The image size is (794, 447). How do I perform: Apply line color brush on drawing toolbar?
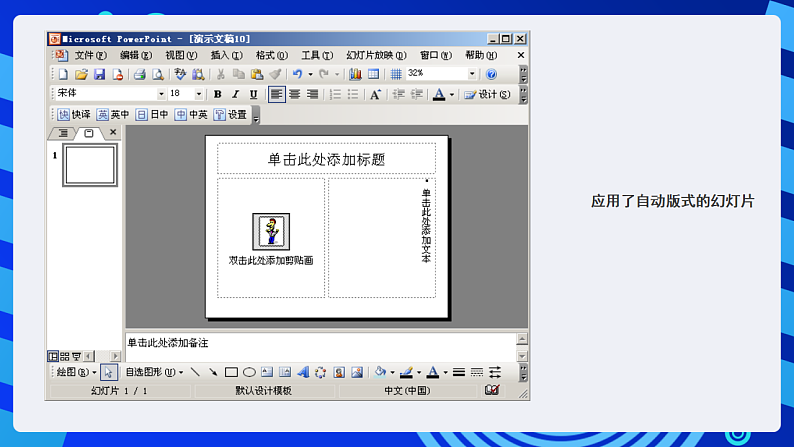pos(406,373)
